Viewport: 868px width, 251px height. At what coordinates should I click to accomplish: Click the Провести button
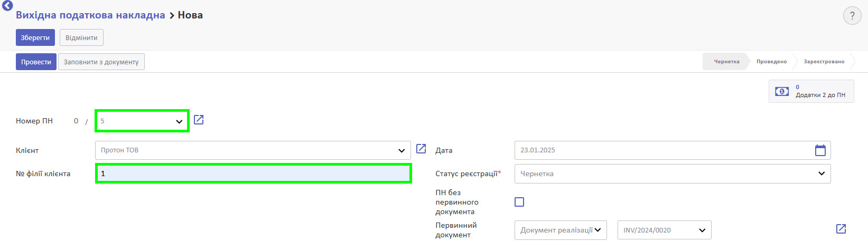pyautogui.click(x=36, y=62)
